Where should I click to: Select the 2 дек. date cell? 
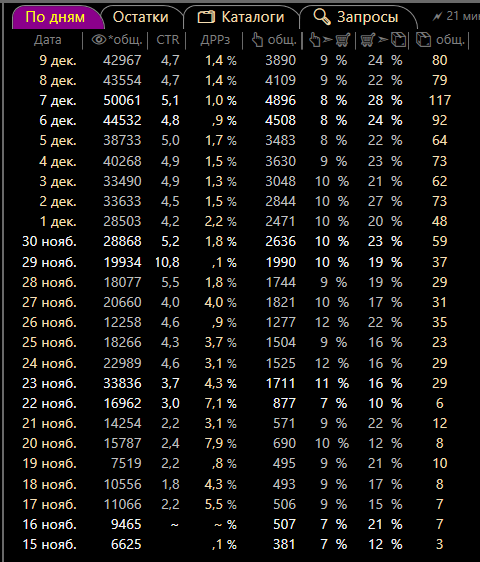tap(58, 201)
